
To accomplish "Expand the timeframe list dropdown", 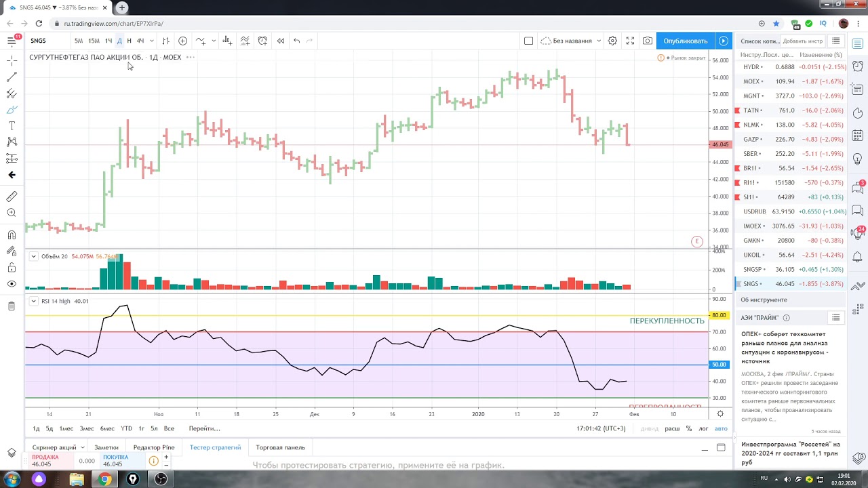I will [x=151, y=41].
